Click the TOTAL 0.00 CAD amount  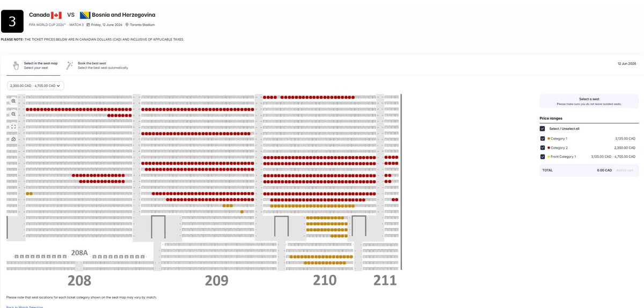[x=604, y=170]
